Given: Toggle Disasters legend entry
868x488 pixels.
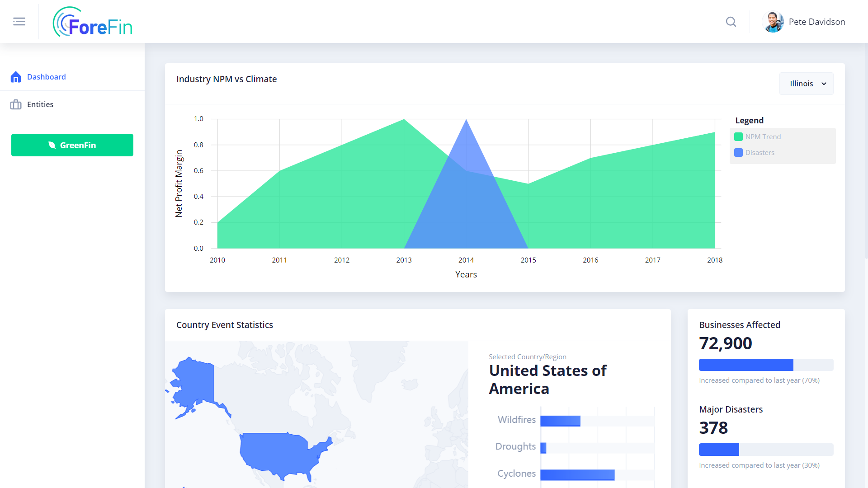Looking at the screenshot, I should point(759,152).
